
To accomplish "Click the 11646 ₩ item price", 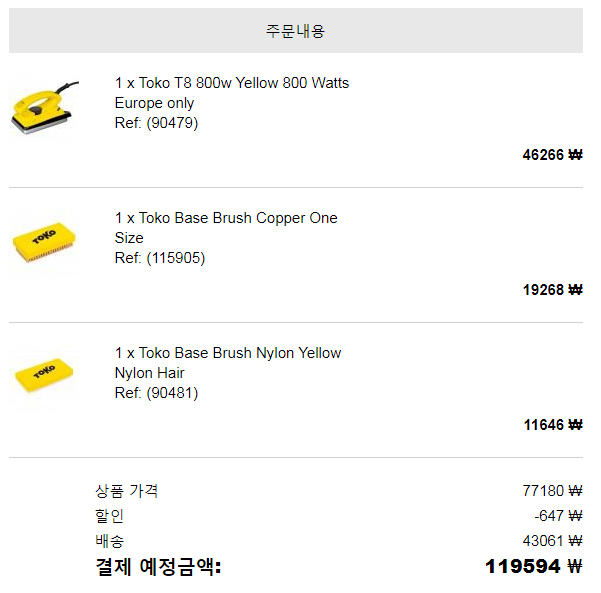I will point(553,425).
